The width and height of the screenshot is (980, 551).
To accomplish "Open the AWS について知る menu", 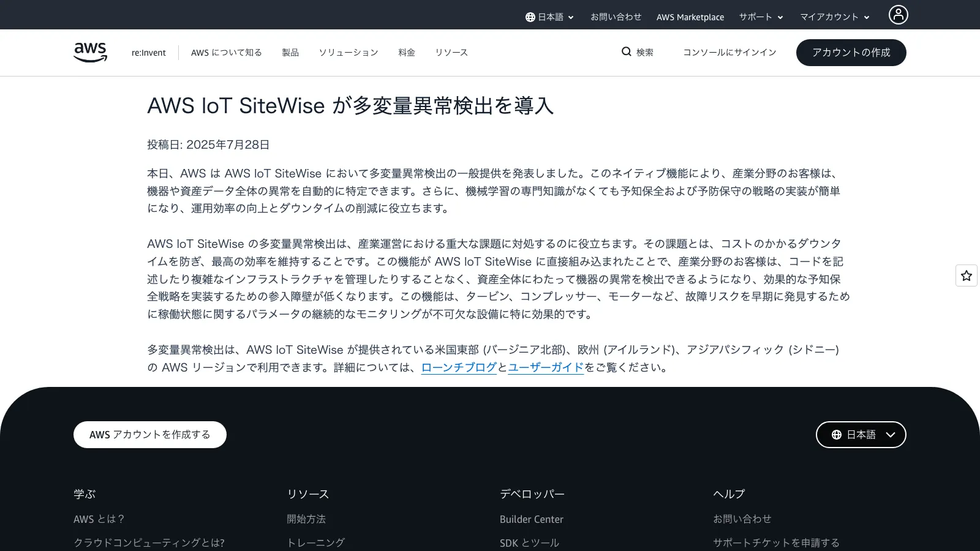I will click(x=227, y=53).
